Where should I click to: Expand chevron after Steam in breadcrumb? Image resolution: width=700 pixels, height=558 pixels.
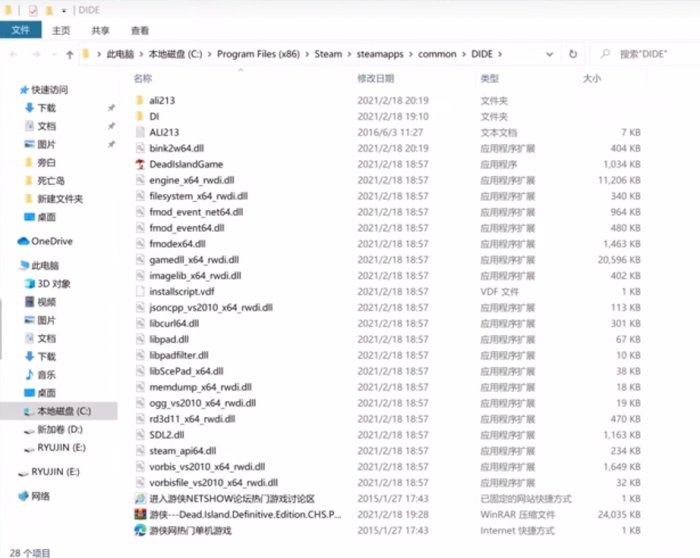tap(349, 54)
